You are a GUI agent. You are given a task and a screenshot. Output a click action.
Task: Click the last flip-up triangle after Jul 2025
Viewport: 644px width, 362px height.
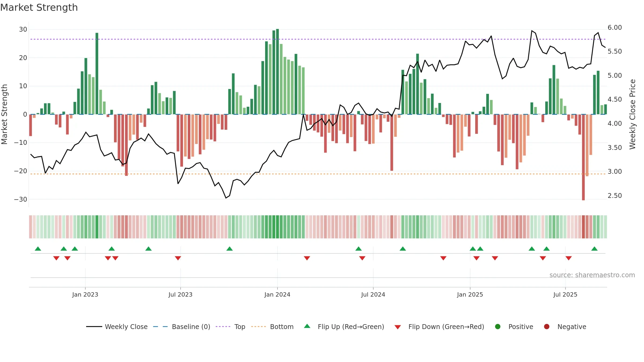coord(594,249)
